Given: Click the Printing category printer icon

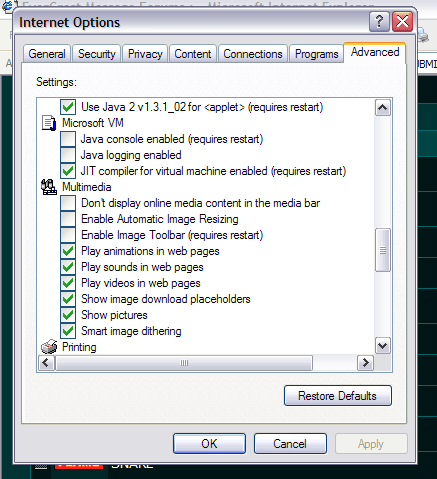Looking at the screenshot, I should (49, 347).
